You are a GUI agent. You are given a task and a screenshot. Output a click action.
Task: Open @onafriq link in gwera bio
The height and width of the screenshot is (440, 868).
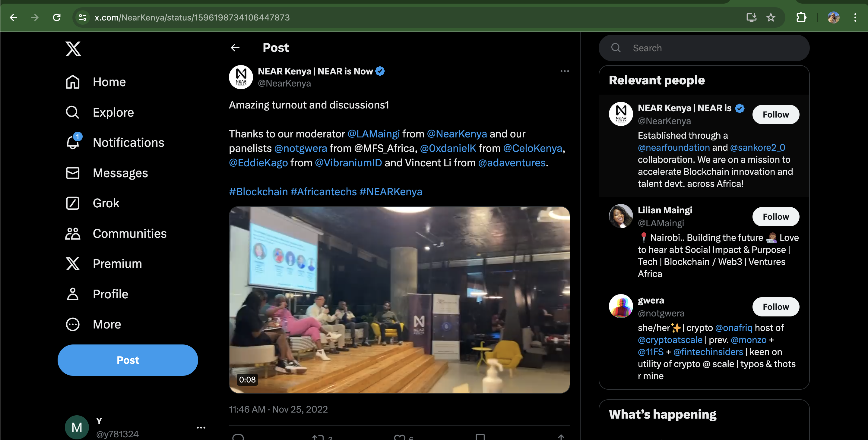click(x=733, y=328)
